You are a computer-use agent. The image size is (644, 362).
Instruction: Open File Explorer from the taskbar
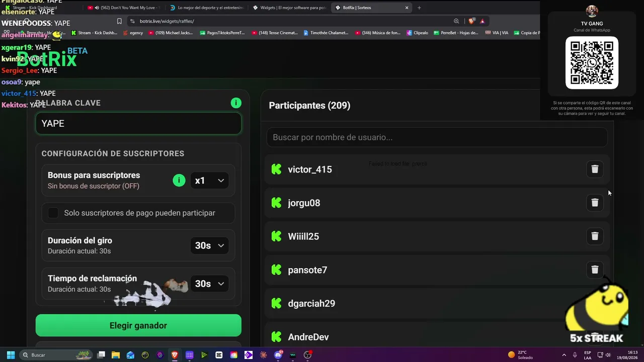click(116, 355)
